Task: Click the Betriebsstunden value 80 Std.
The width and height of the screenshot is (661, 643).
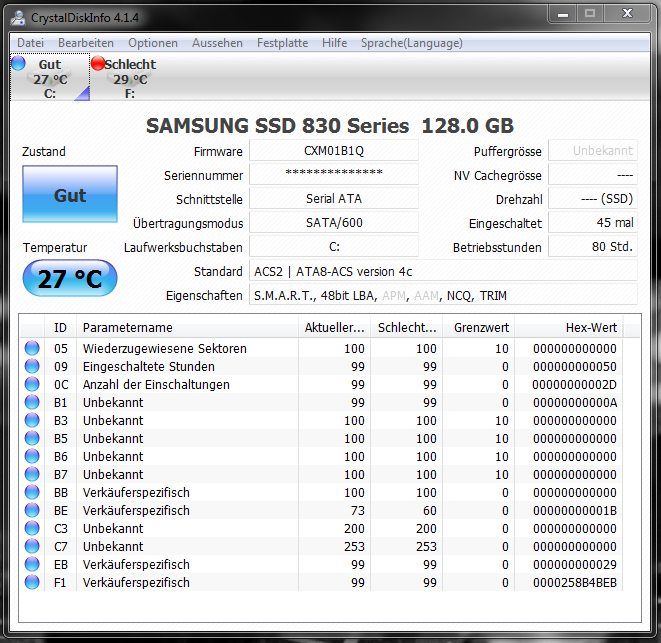Action: [593, 247]
